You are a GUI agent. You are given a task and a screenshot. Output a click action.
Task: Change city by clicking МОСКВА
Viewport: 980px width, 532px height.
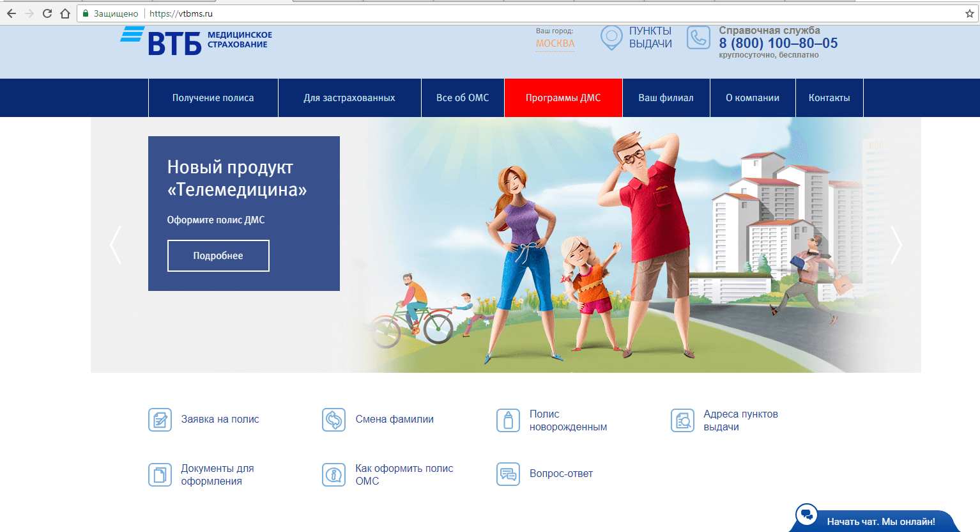point(555,43)
